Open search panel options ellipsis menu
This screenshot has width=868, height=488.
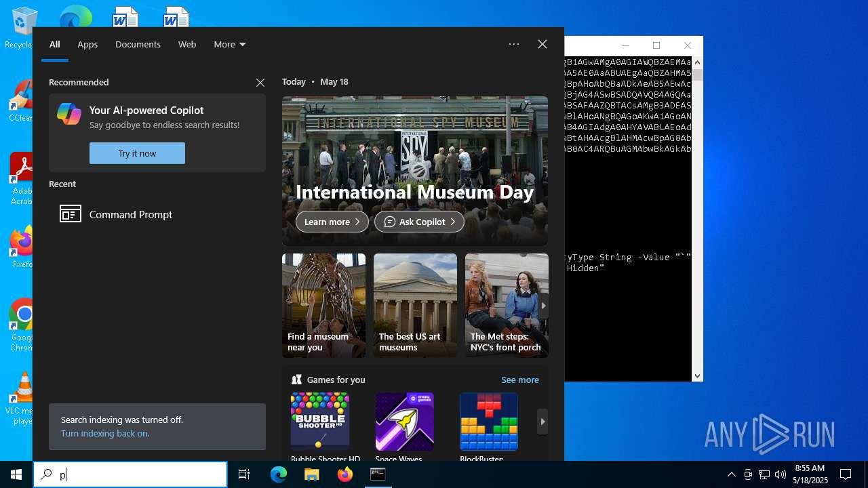click(514, 44)
